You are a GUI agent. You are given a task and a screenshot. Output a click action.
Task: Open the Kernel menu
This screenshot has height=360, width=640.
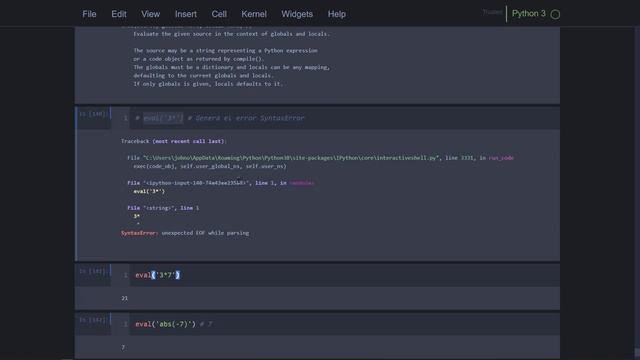point(253,14)
